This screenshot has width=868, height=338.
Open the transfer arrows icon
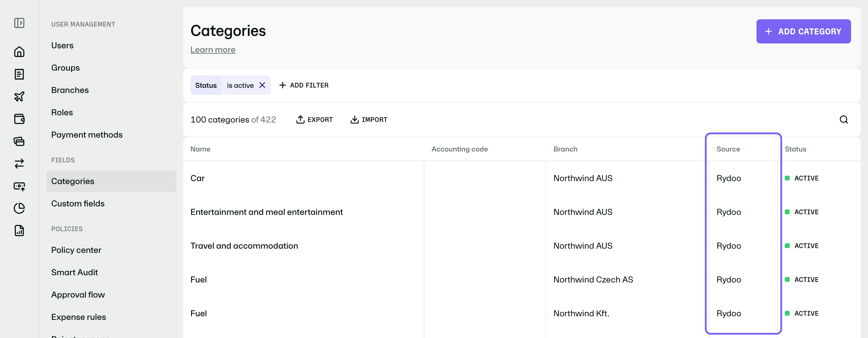pos(19,164)
